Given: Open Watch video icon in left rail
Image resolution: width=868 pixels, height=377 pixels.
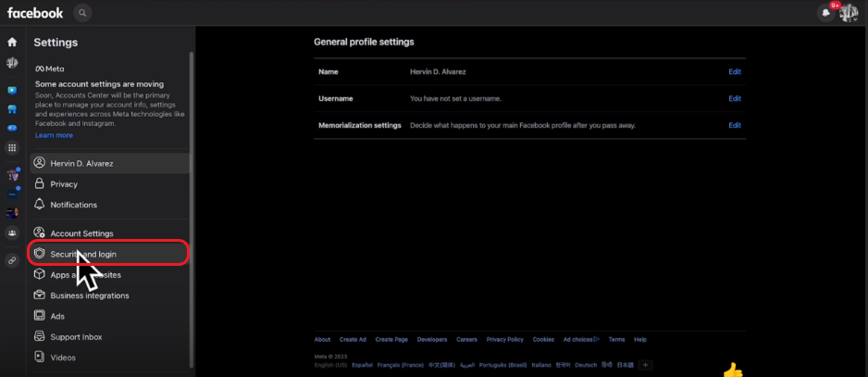Looking at the screenshot, I should pyautogui.click(x=12, y=90).
